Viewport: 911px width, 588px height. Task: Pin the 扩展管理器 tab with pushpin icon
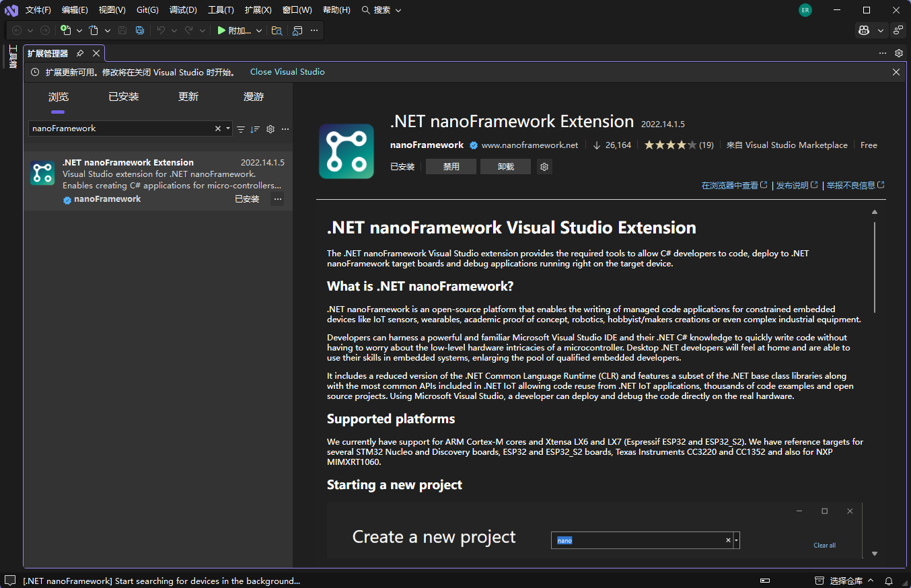point(80,53)
